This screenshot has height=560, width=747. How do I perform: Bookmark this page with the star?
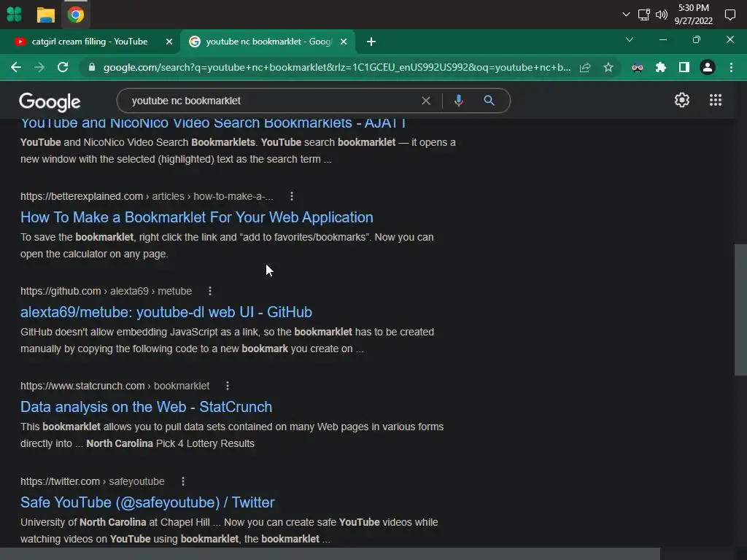click(x=608, y=68)
